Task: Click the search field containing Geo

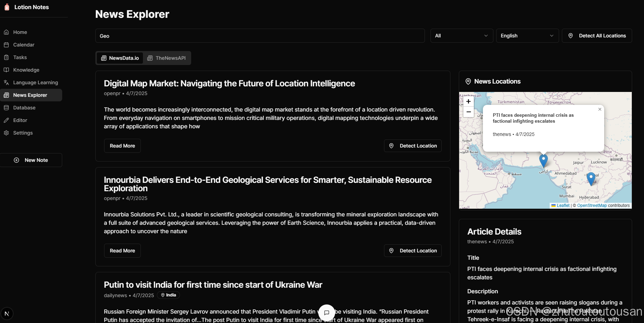Action: coord(260,36)
